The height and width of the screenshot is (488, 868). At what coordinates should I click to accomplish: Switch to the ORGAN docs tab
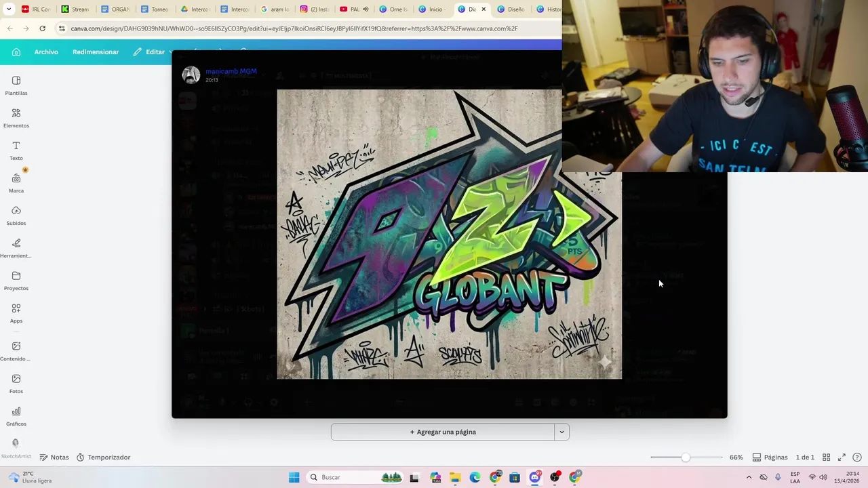(115, 9)
